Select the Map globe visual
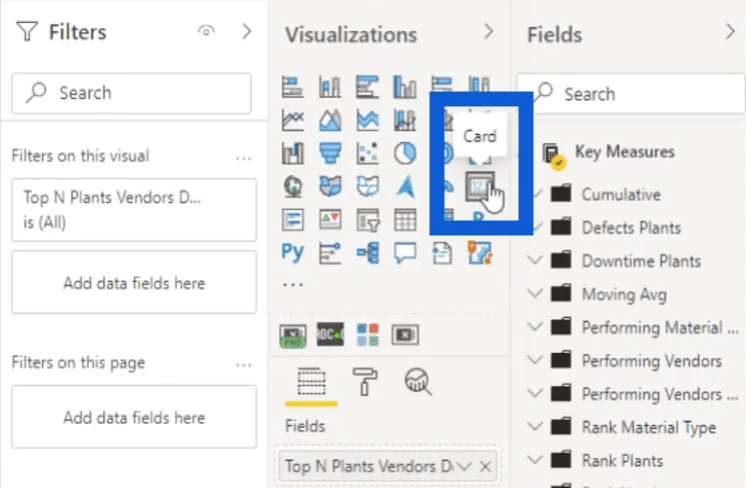This screenshot has height=488, width=746. click(x=293, y=186)
